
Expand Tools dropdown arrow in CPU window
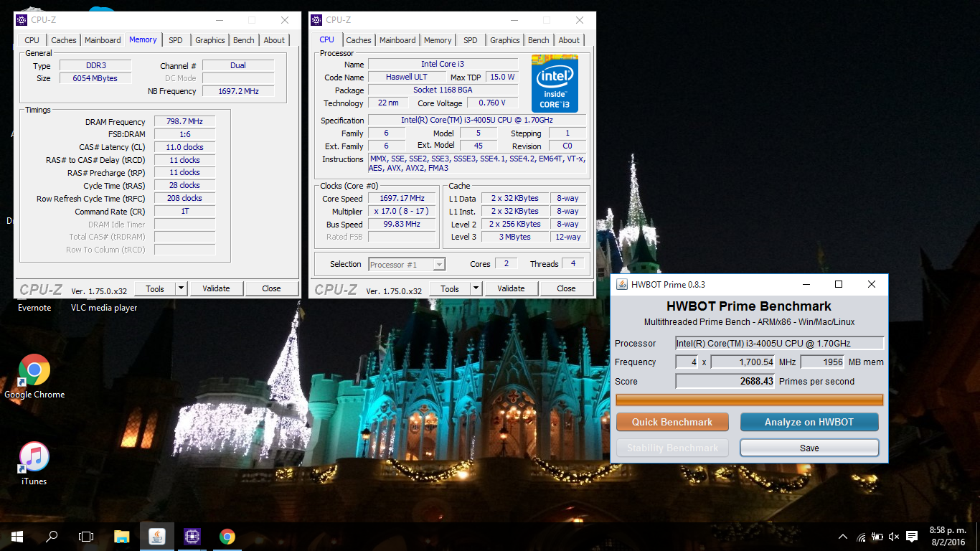pos(476,288)
